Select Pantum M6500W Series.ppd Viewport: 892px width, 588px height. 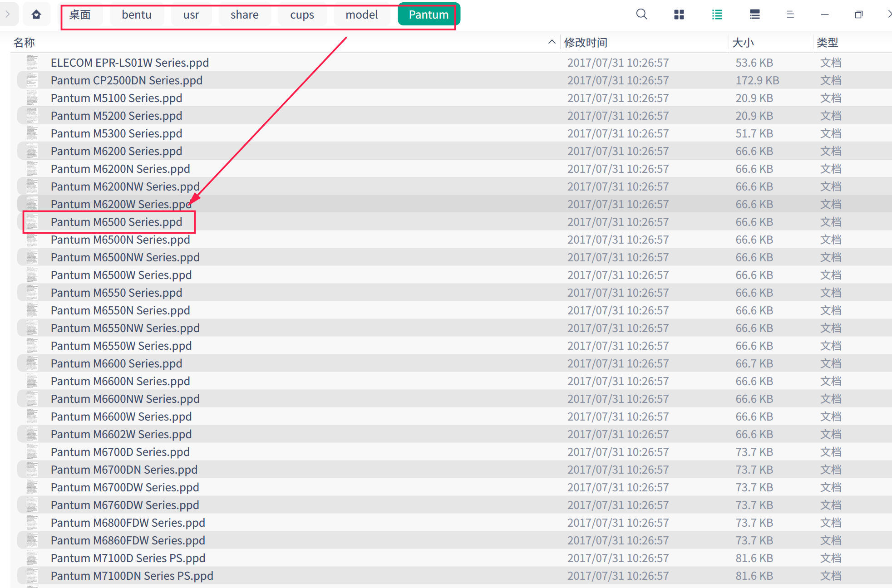click(121, 275)
